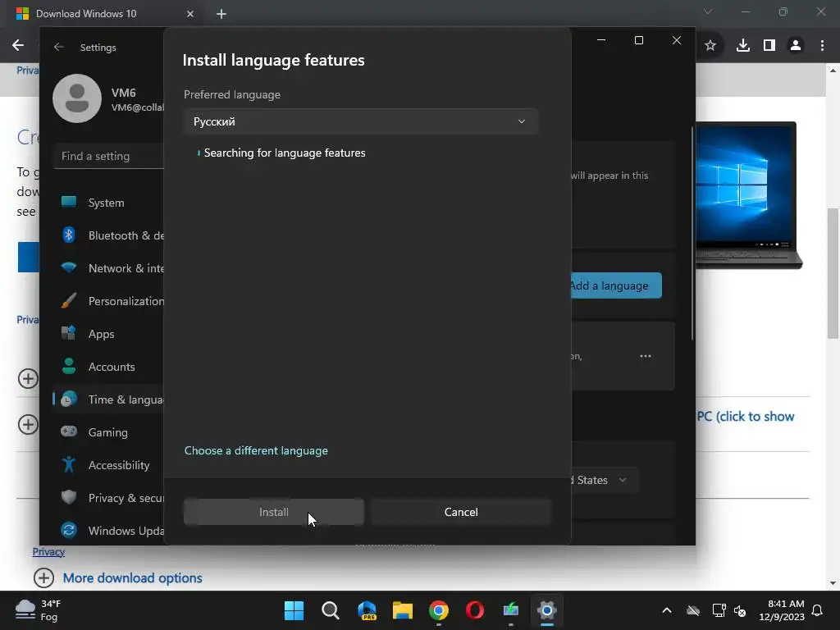The width and height of the screenshot is (840, 630).
Task: Click the browser page vertical scrollbar
Action: 833,273
